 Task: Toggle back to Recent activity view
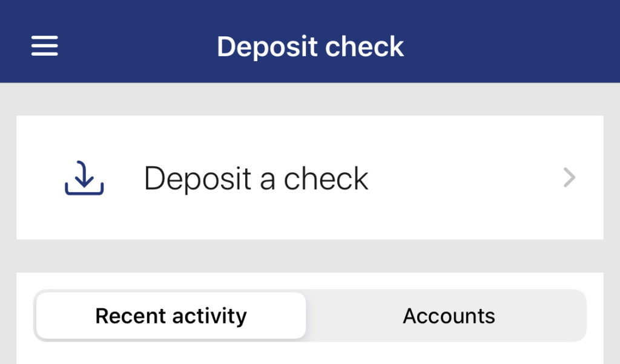point(171,315)
